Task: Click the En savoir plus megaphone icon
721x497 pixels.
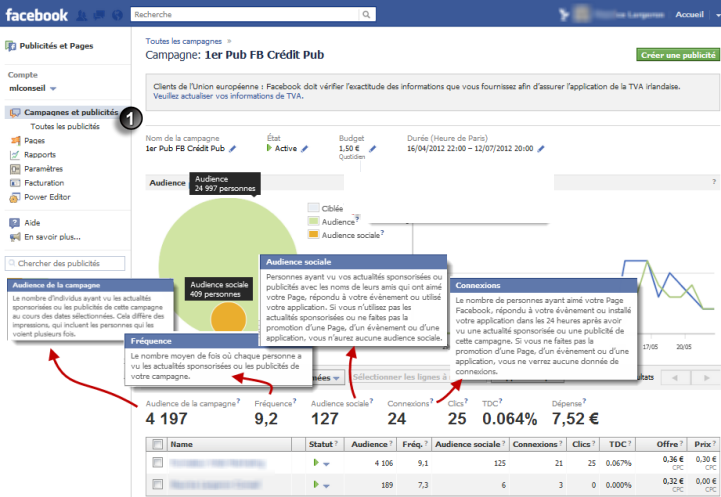Action: [15, 237]
